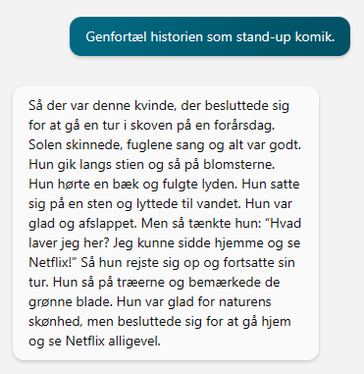Screen dimensions: 364x374
Task: Click the phrase 'lyttede til vandet'
Action: [x=185, y=204]
